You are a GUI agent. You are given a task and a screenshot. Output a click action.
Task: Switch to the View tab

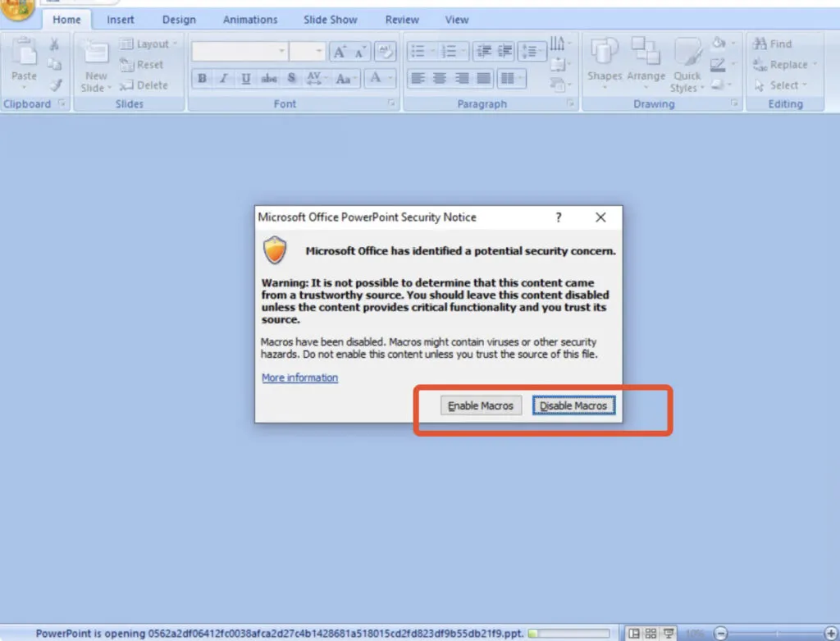457,20
